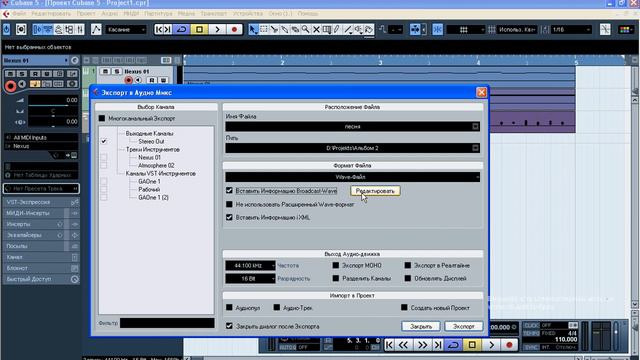Open the 16 Bit depth dropdown
This screenshot has width=640, height=360.
250,278
